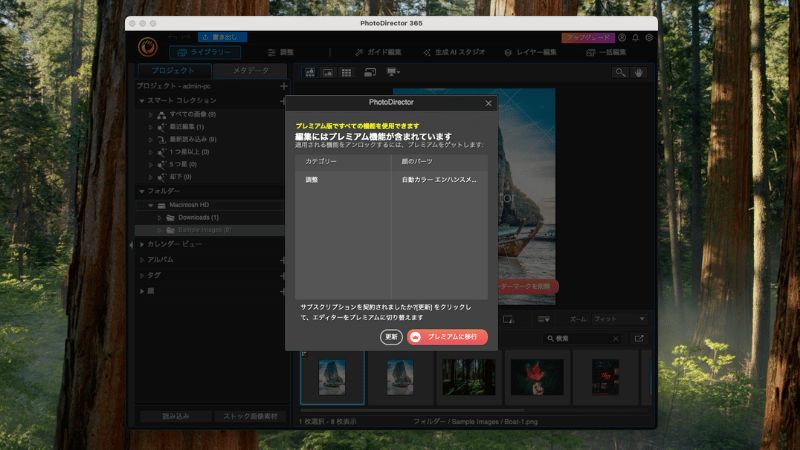The width and height of the screenshot is (800, 450).
Task: Expand the カレンダー ビュー section
Action: (x=142, y=244)
